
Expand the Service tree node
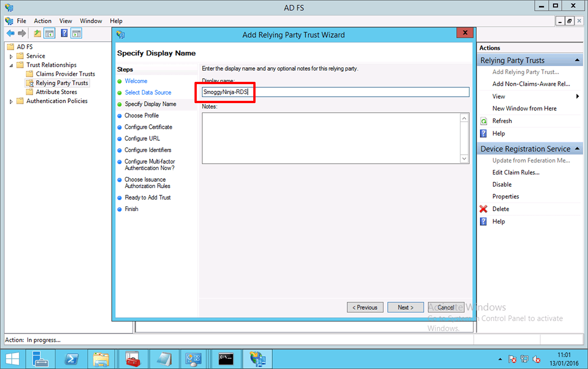click(x=11, y=56)
